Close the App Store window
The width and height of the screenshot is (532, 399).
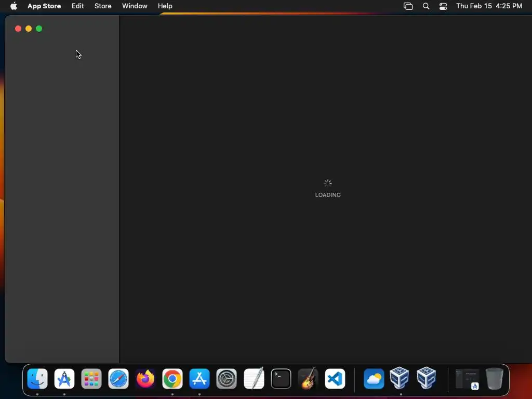point(18,29)
